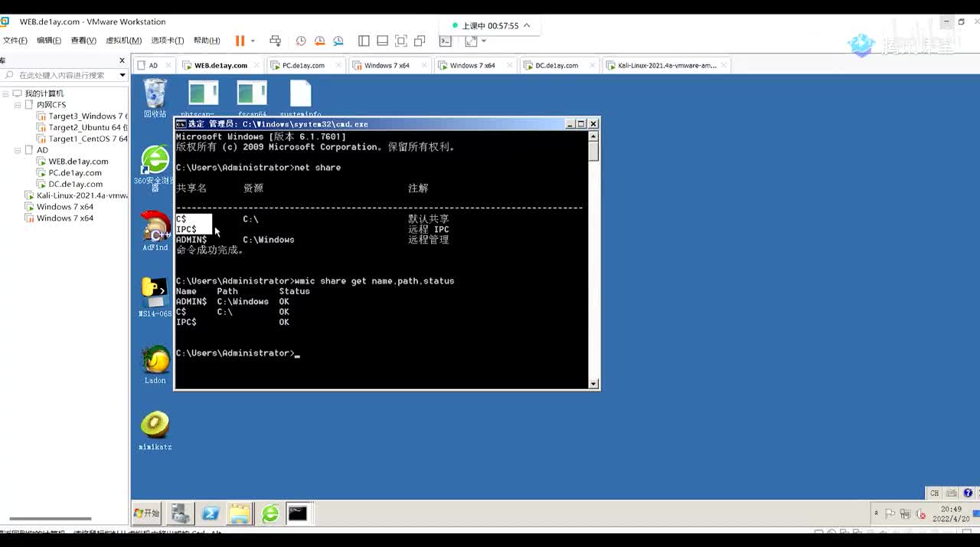Collapse 内网CFS folder expander
The image size is (980, 547).
(18, 105)
